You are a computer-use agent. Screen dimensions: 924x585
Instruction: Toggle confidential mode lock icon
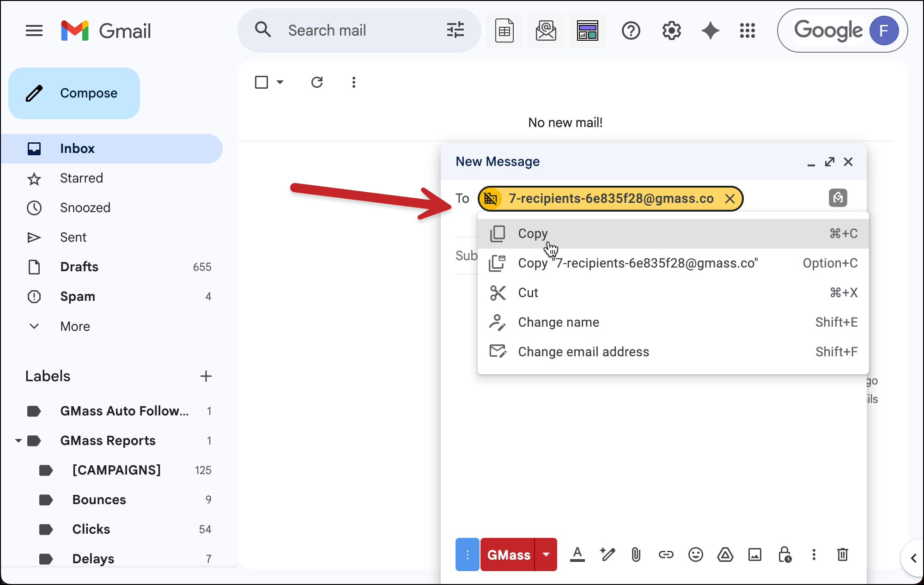pyautogui.click(x=784, y=555)
